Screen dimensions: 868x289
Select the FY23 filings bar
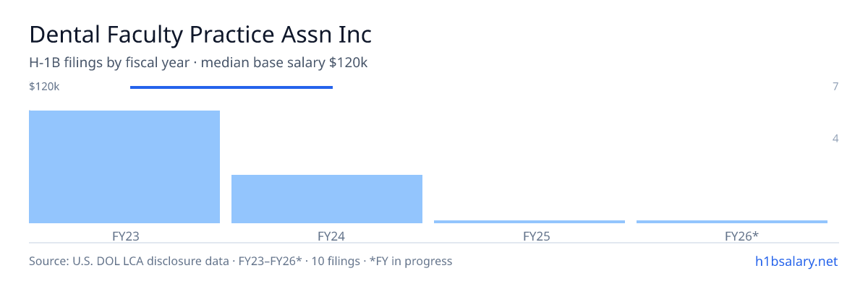pos(124,167)
